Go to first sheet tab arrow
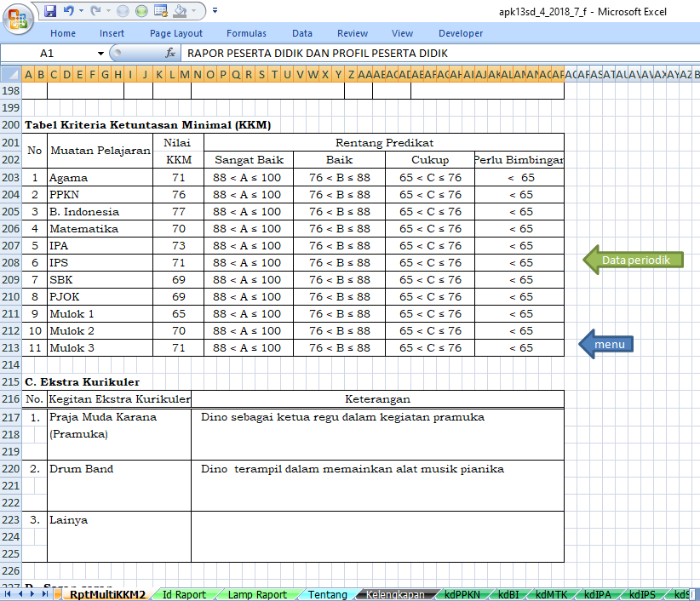The height and width of the screenshot is (601, 700). [x=8, y=594]
